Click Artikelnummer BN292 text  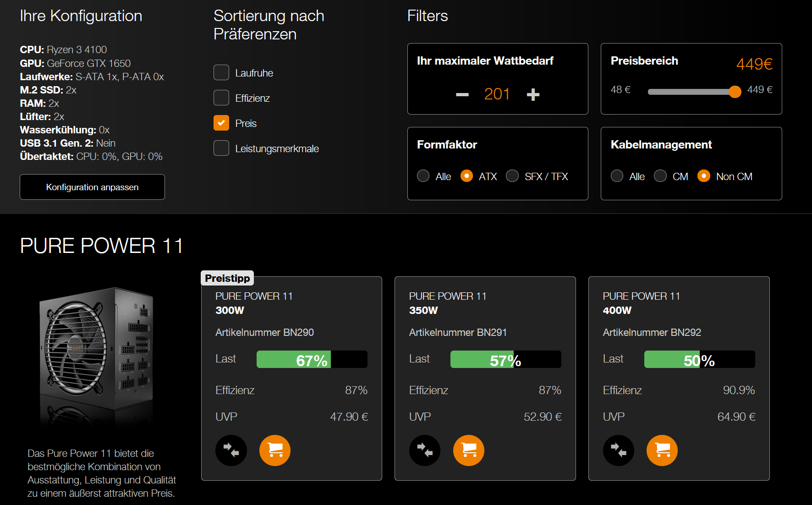(652, 332)
